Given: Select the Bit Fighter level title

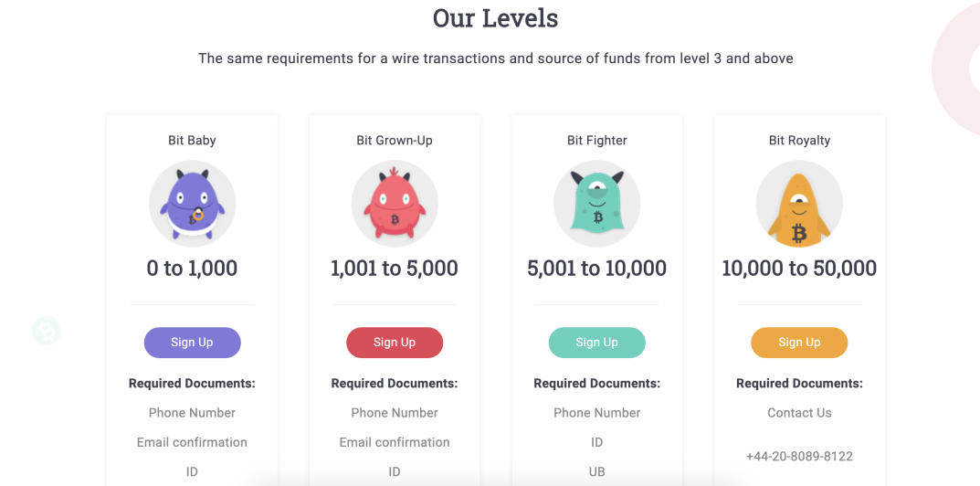Looking at the screenshot, I should (597, 141).
